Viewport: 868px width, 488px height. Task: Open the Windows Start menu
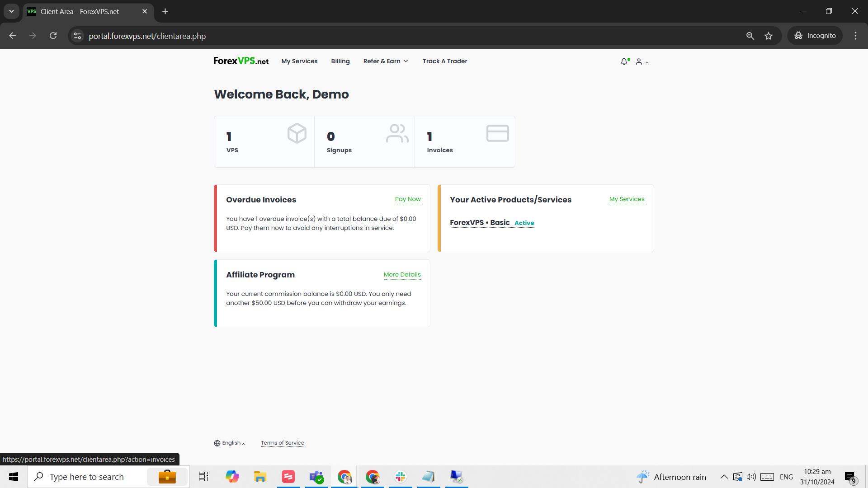[x=14, y=477]
